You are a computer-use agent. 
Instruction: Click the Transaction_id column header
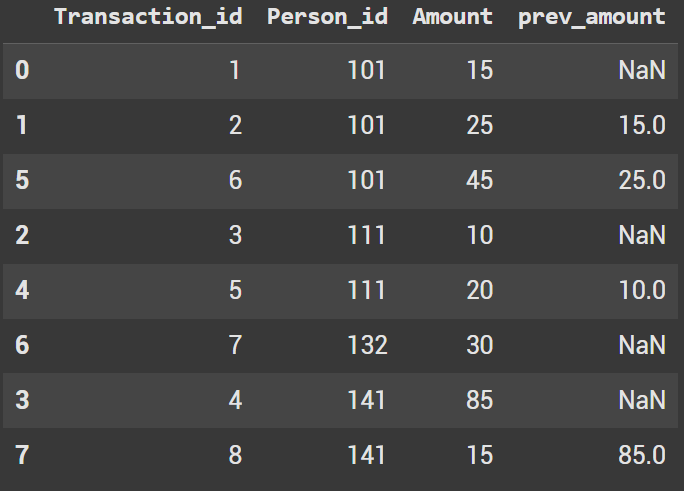pos(147,17)
